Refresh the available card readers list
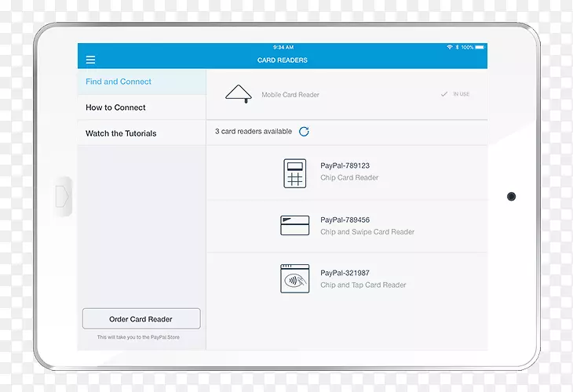573x392 pixels. pyautogui.click(x=304, y=132)
